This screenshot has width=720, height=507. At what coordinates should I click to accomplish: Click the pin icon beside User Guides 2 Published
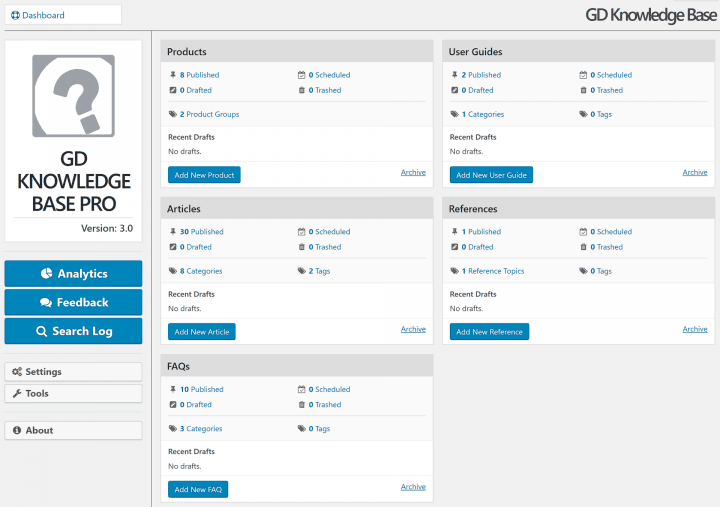(455, 75)
